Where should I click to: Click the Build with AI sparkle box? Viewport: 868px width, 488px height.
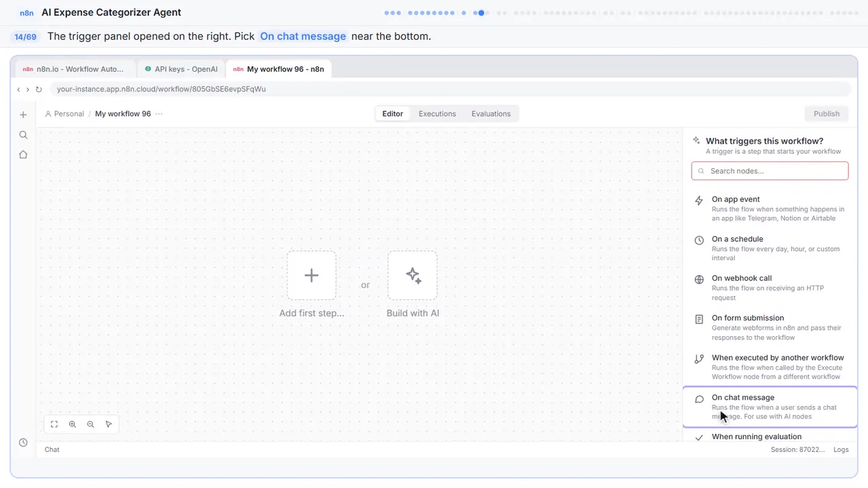point(412,275)
